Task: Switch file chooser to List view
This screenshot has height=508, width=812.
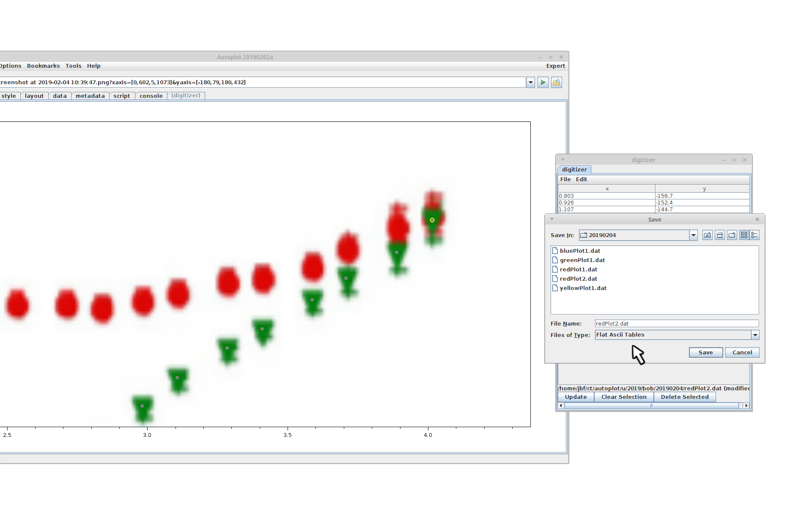Action: point(744,235)
